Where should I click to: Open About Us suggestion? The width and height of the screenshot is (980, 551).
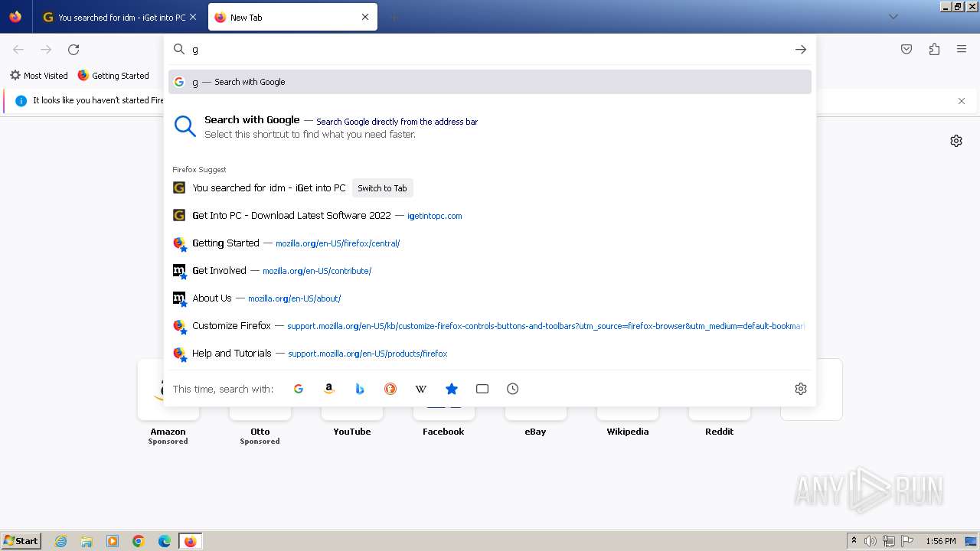click(490, 298)
